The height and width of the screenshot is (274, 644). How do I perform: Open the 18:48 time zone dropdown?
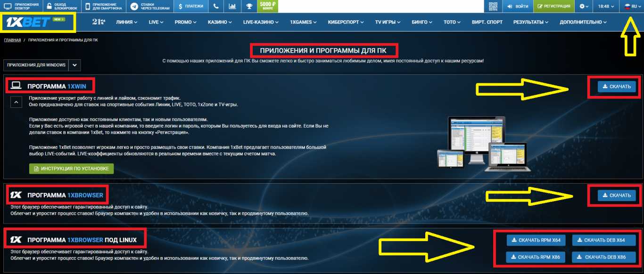(606, 6)
